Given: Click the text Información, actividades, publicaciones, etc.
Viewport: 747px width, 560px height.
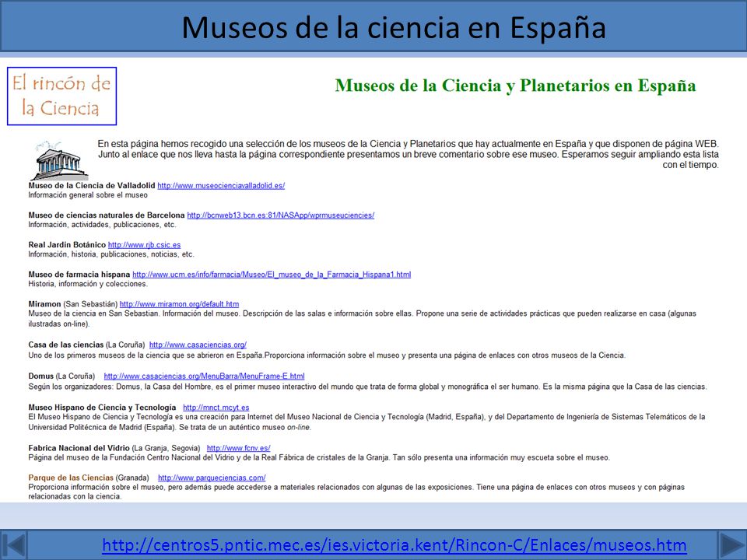Looking at the screenshot, I should [x=102, y=225].
